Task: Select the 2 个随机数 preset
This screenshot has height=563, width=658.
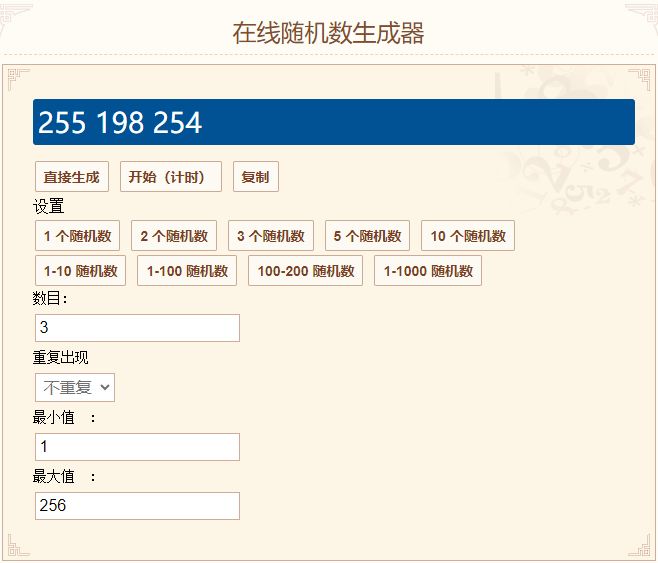Action: click(x=174, y=235)
